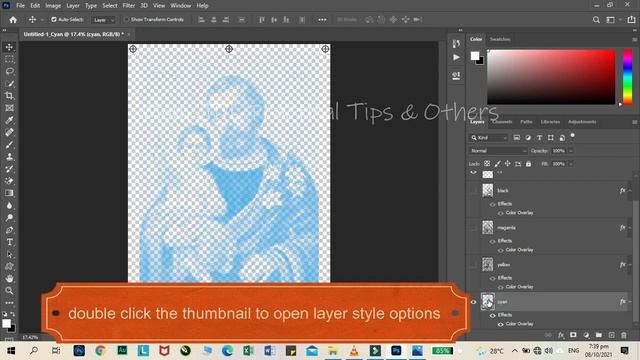
Task: Collapse effects on the yellow layer
Action: tap(630, 265)
